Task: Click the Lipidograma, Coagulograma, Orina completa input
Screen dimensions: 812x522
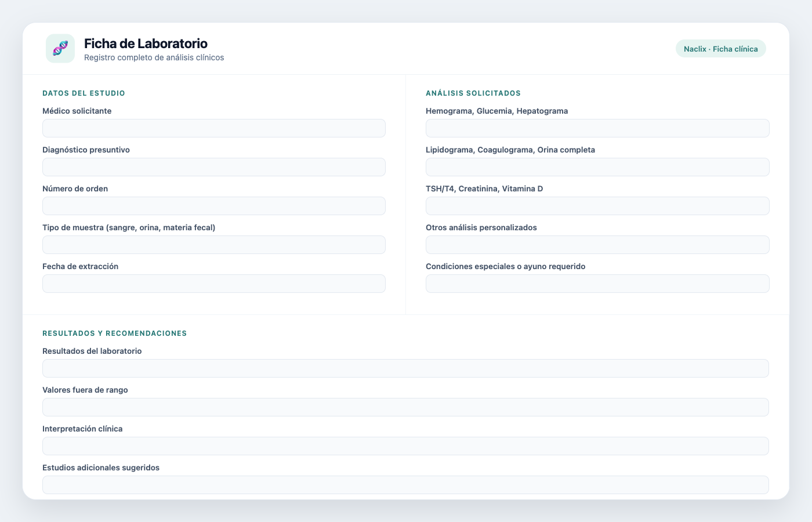Action: point(597,167)
